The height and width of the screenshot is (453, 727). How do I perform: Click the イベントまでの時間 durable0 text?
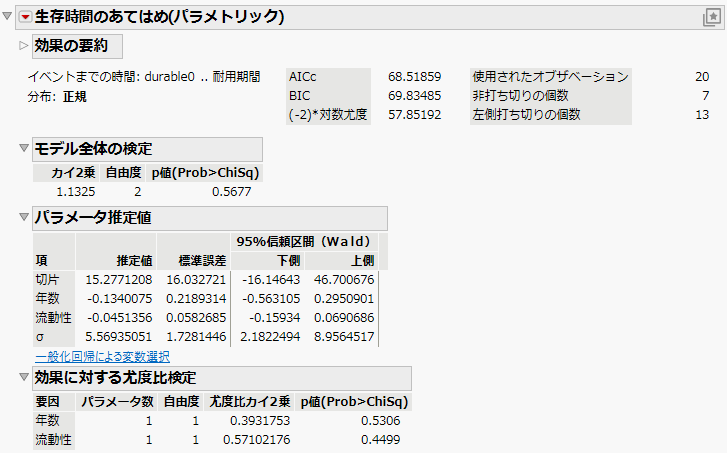click(144, 77)
